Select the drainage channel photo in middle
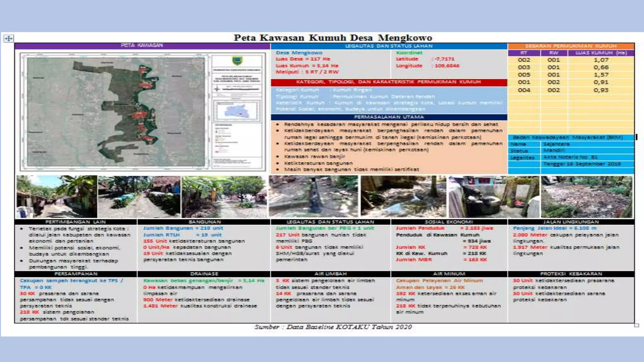This screenshot has height=362, width=644. [x=314, y=197]
